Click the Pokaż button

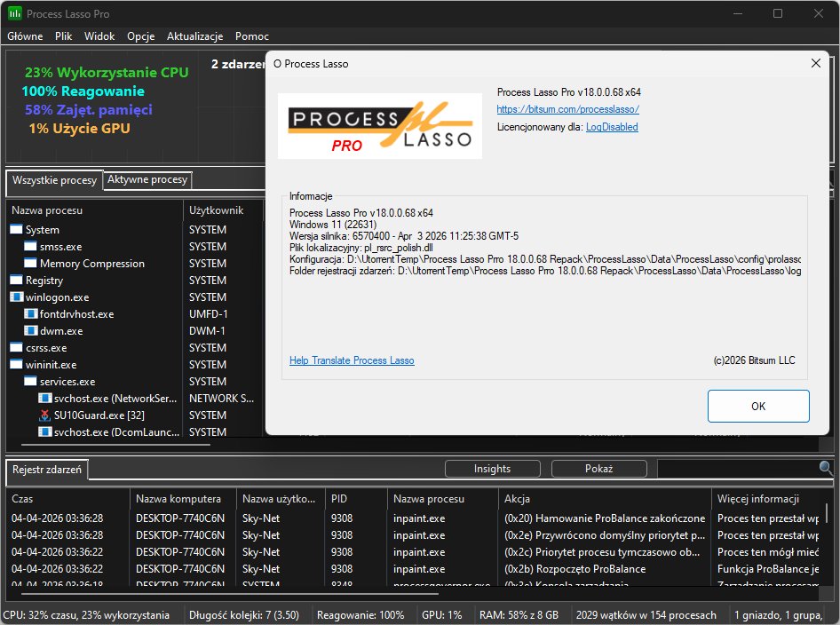point(599,469)
